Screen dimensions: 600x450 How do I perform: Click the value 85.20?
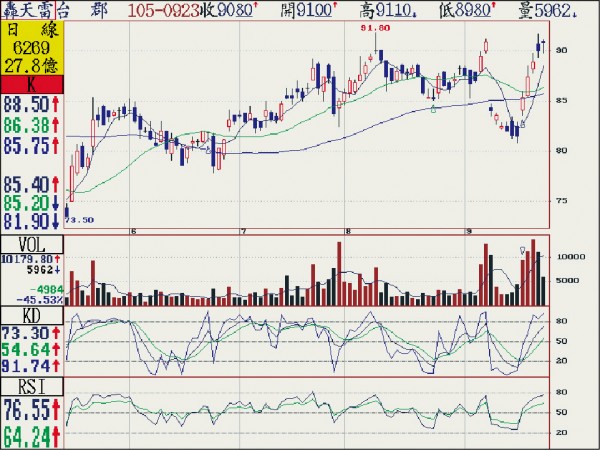[31, 203]
